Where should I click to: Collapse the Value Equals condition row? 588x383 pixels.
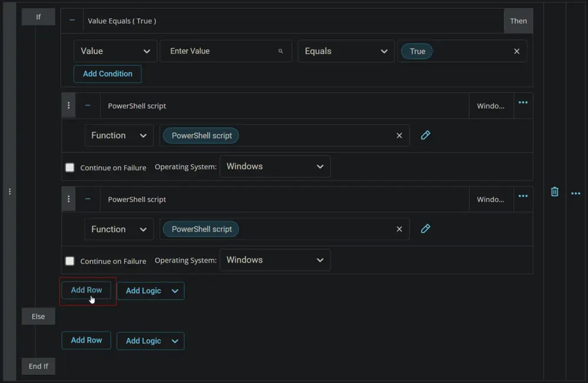point(72,20)
